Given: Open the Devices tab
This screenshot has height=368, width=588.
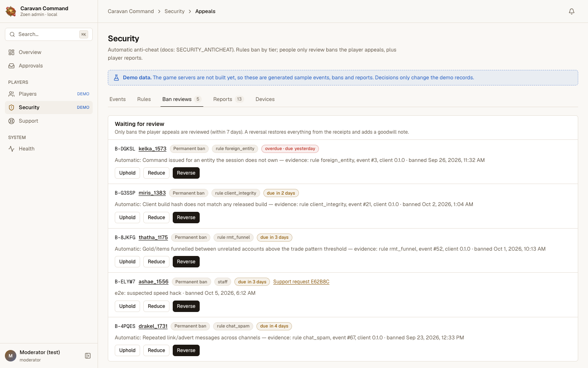Looking at the screenshot, I should click(265, 99).
